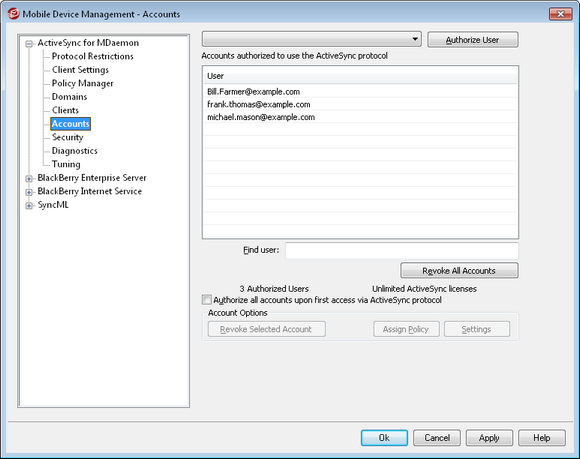Click the Find user input field
The width and height of the screenshot is (580, 459).
pyautogui.click(x=402, y=250)
